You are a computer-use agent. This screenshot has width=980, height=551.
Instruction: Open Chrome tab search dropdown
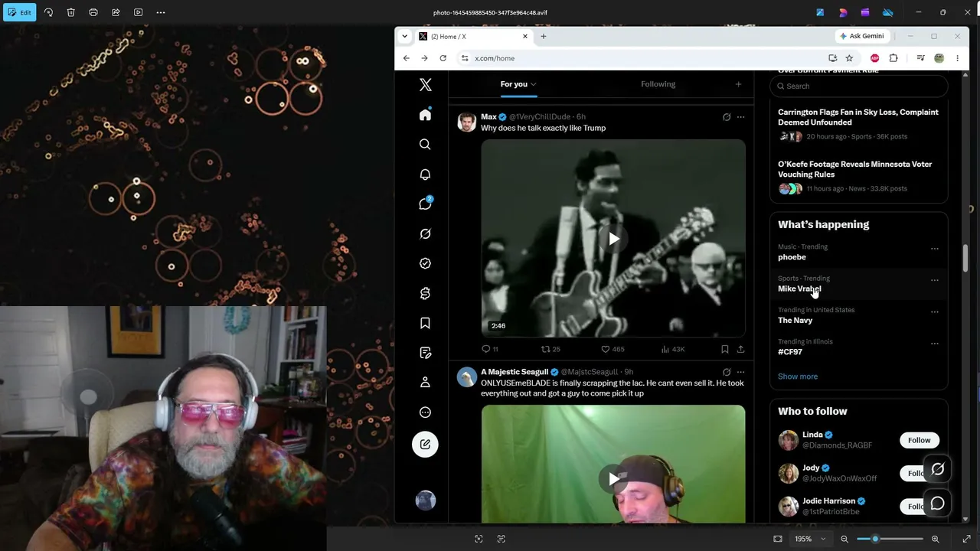(405, 36)
